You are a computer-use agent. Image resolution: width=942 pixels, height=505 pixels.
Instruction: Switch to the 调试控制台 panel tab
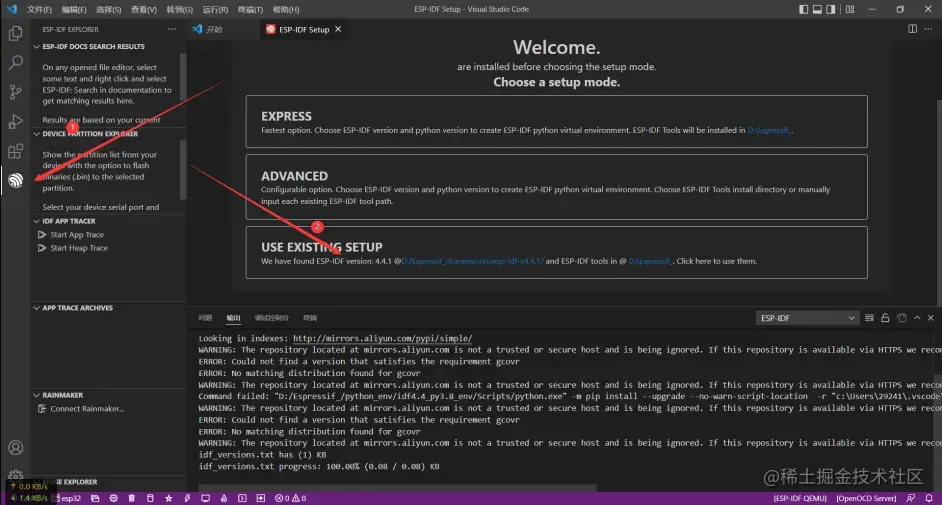tap(272, 318)
